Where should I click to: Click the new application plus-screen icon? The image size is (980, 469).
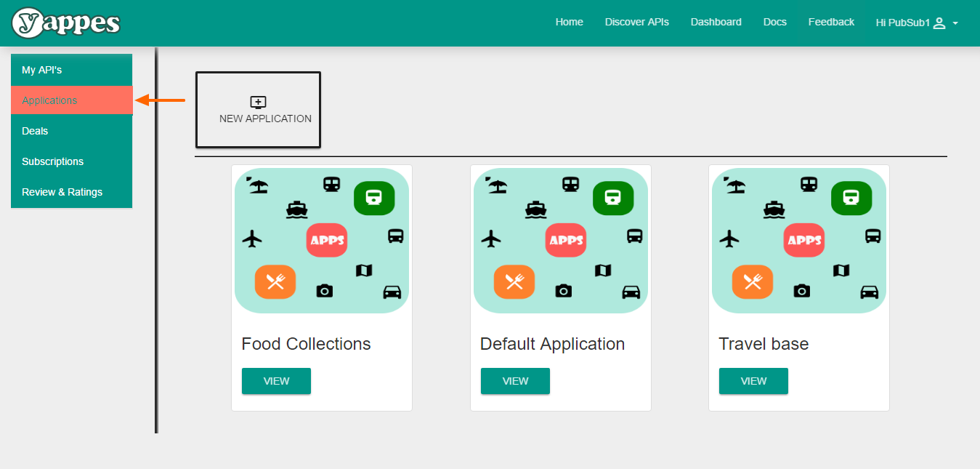[258, 103]
